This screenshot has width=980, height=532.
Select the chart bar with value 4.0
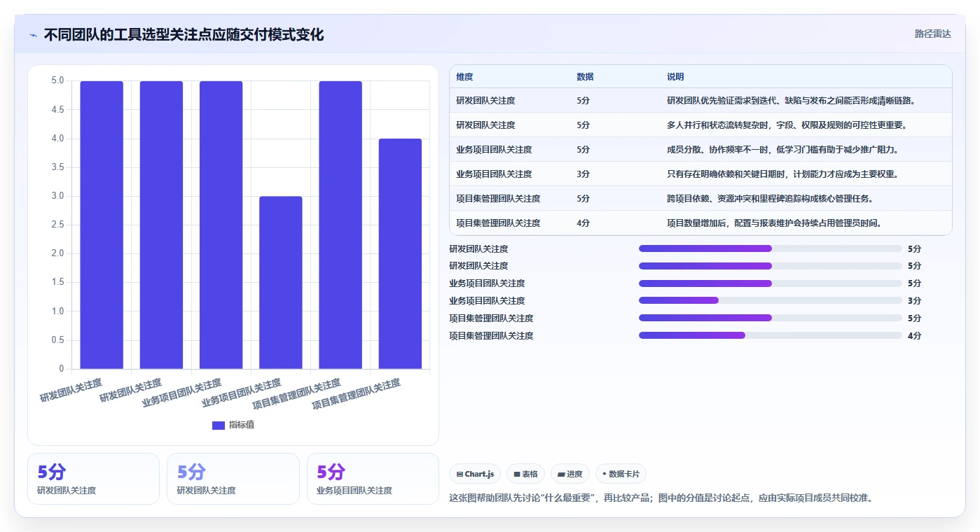coord(400,254)
